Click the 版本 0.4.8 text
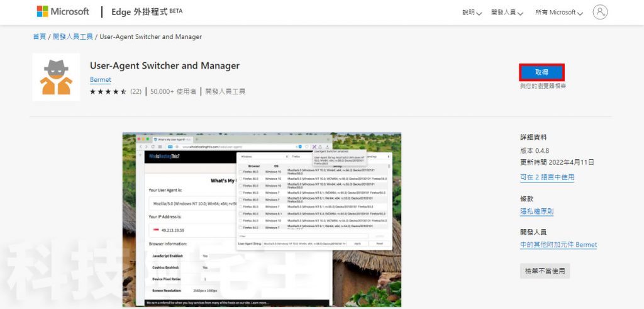Image resolution: width=644 pixels, height=309 pixels. click(535, 150)
